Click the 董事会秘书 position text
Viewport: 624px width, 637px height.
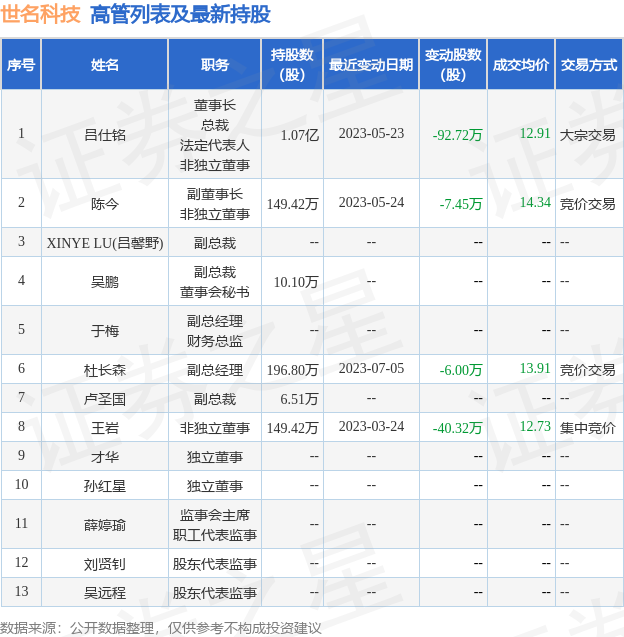214,292
